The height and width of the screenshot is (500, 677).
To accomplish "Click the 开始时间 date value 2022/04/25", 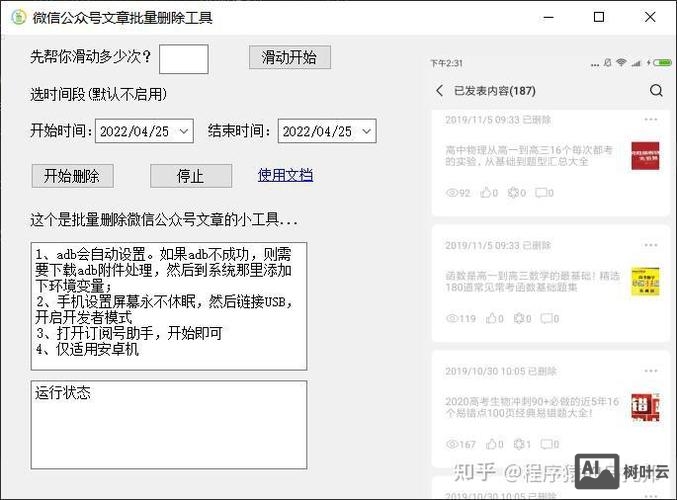I will pos(134,131).
